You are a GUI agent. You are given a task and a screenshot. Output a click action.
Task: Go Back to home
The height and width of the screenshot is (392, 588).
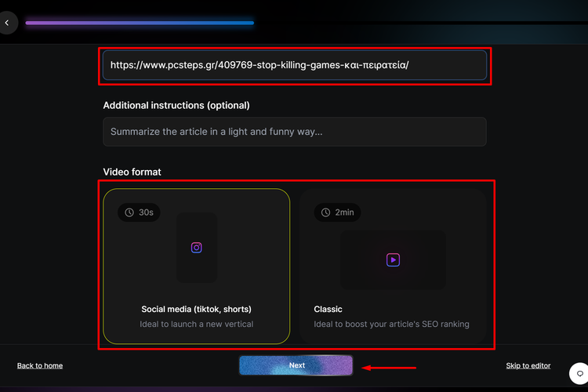pyautogui.click(x=40, y=366)
